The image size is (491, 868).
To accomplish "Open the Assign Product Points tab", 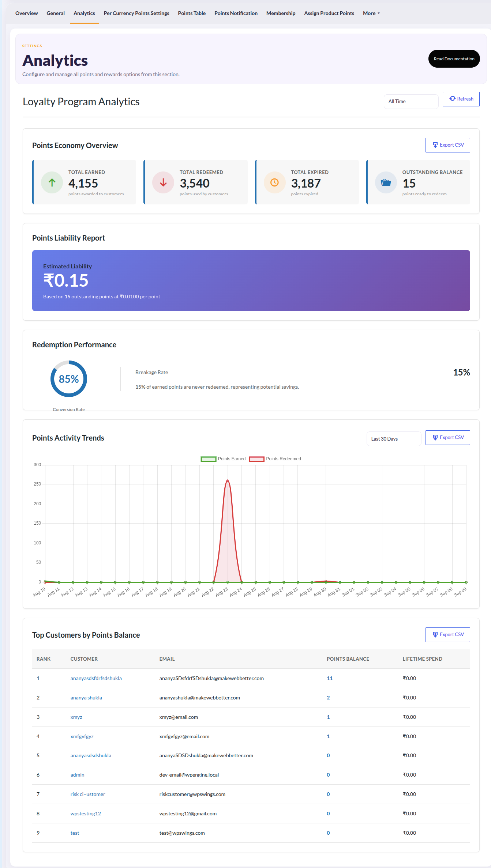I will pos(329,13).
